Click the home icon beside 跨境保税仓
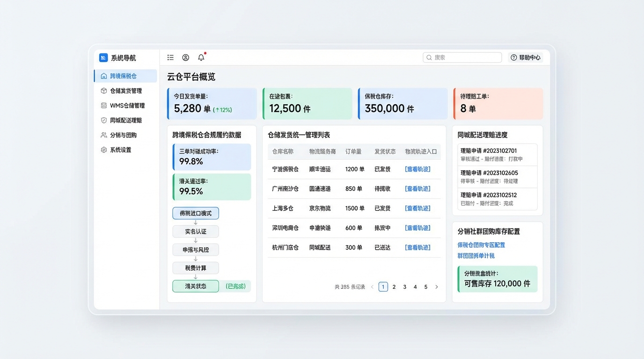This screenshot has height=359, width=644. click(x=104, y=76)
